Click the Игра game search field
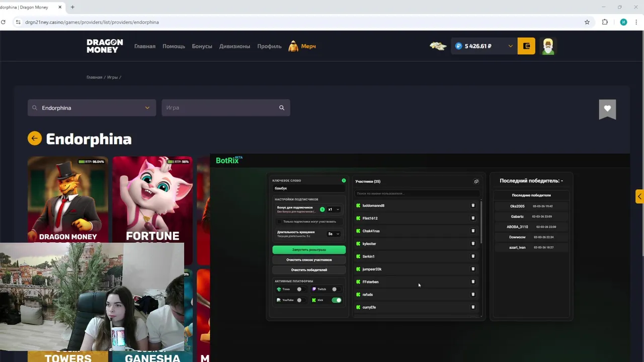This screenshot has width=644, height=362. 226,108
